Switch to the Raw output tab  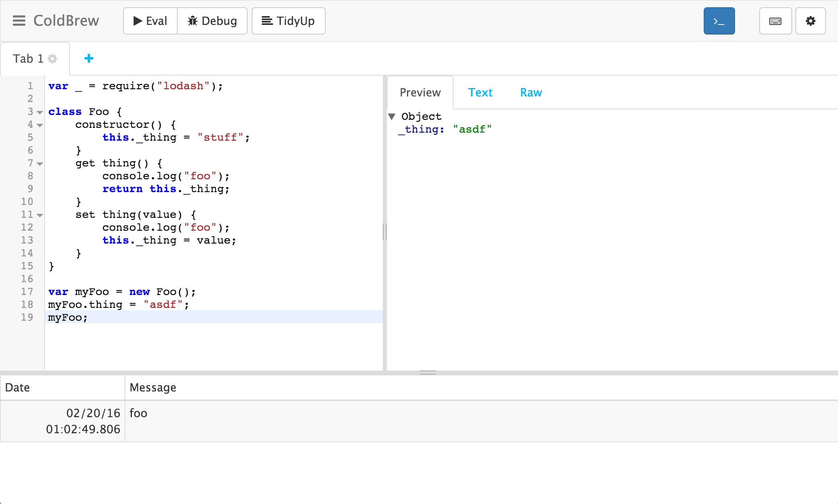[531, 93]
